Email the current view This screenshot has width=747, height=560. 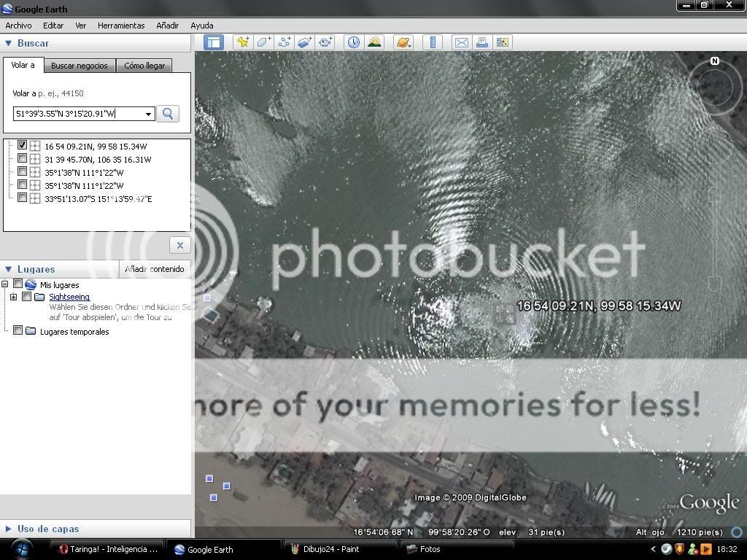(x=461, y=42)
